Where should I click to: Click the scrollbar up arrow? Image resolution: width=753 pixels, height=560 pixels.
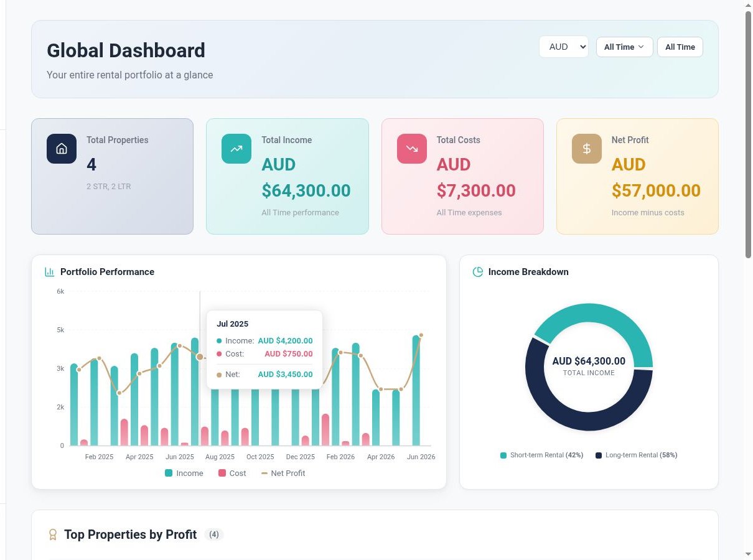pyautogui.click(x=748, y=5)
